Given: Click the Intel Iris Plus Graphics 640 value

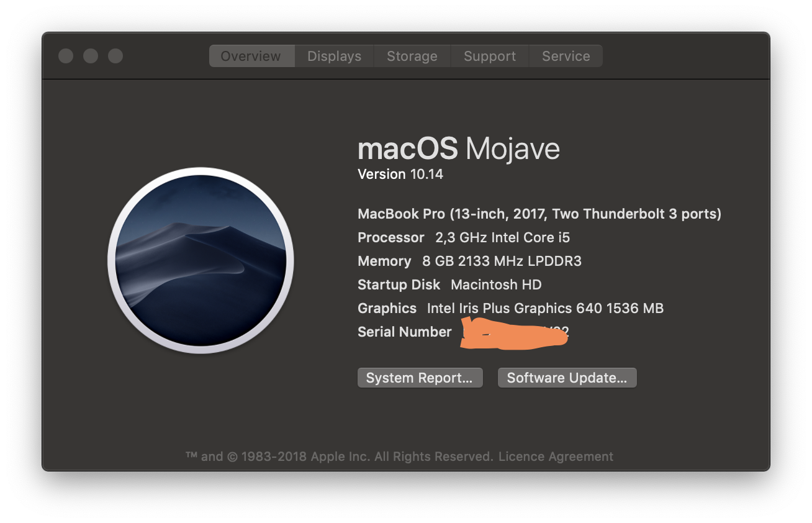Looking at the screenshot, I should pos(545,308).
